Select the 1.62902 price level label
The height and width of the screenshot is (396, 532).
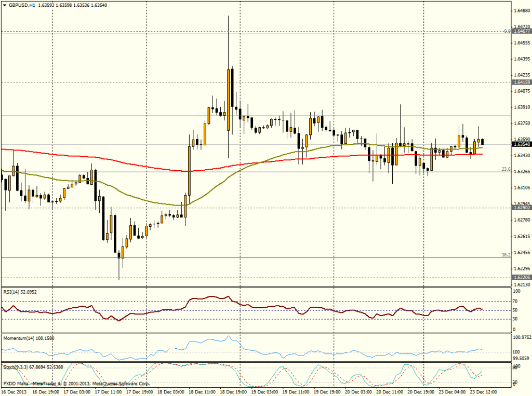tap(522, 207)
